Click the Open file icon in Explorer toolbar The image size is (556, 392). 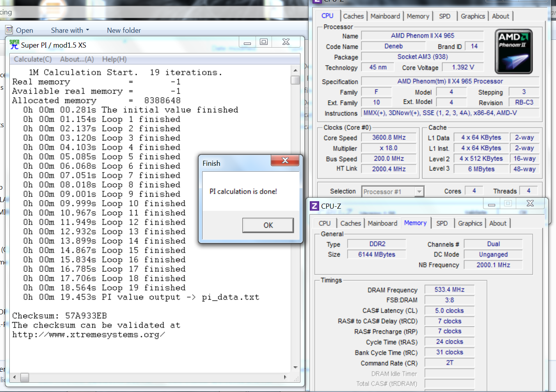point(9,30)
